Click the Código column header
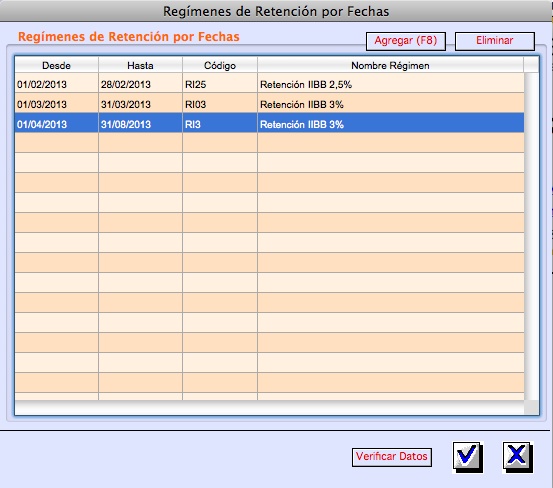This screenshot has height=488, width=553. tap(220, 66)
